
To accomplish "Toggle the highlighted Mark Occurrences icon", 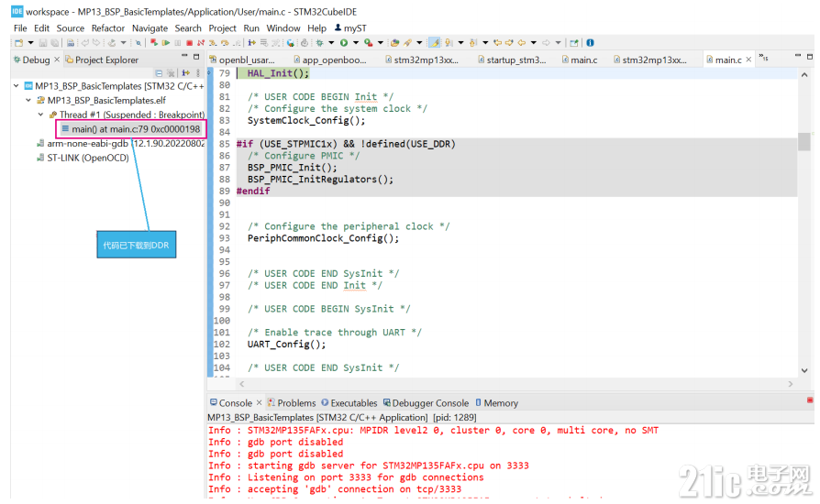I will tap(435, 43).
